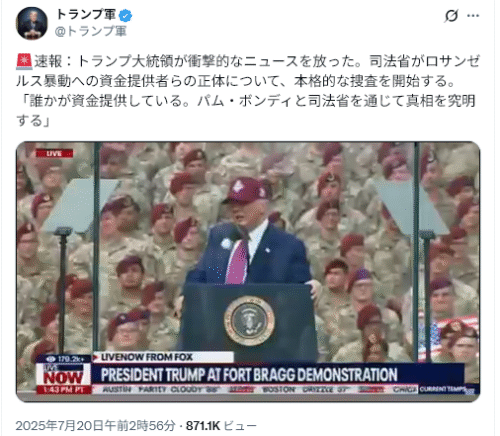Screen dimensions: 500x436
Task: Click the presidential seal on the podium
Action: 249,320
